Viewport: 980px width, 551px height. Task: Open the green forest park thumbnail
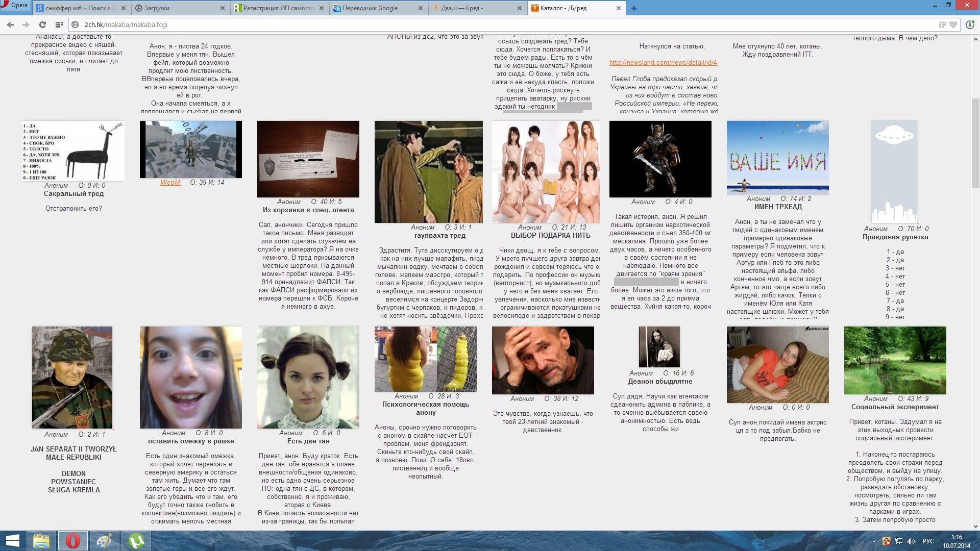895,360
